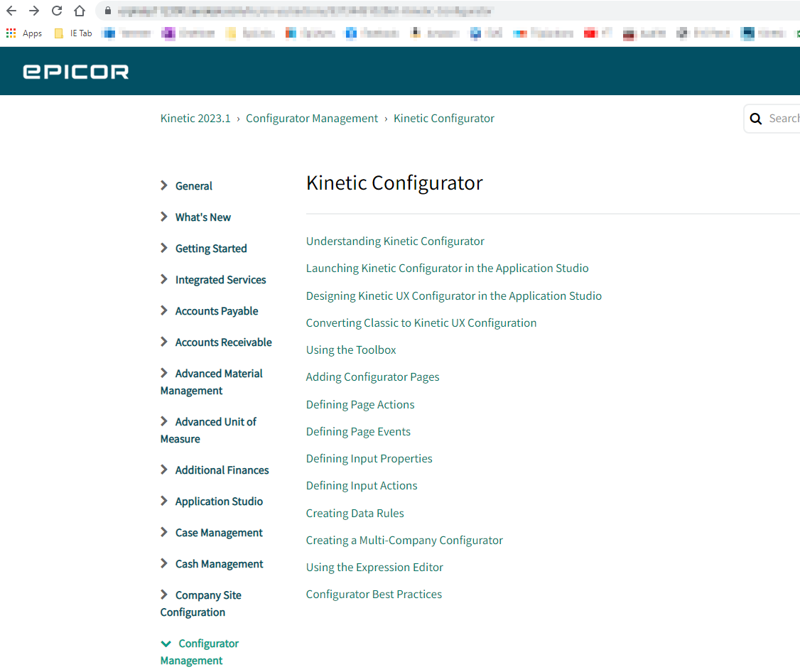Select General in the sidebar
800x672 pixels.
click(194, 185)
